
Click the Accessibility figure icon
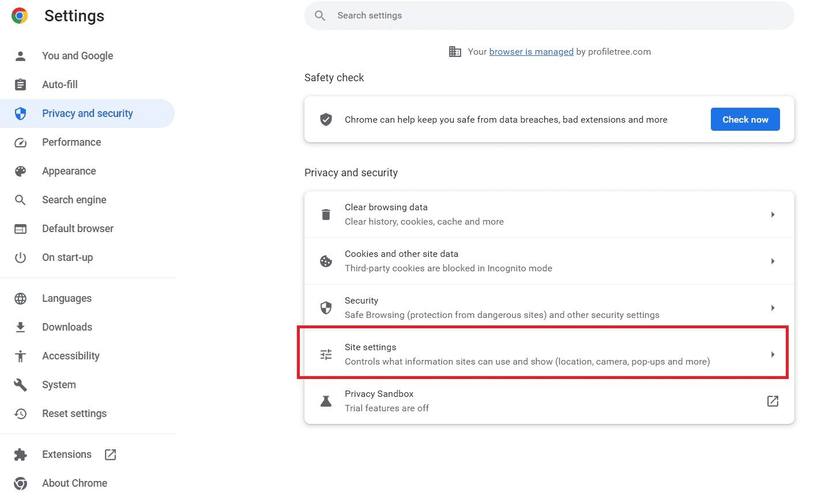click(x=20, y=356)
